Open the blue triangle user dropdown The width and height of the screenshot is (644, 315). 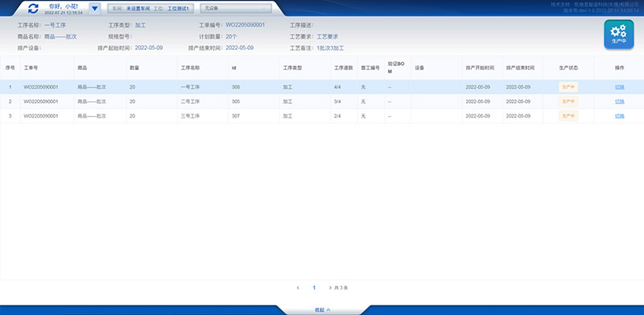click(95, 8)
